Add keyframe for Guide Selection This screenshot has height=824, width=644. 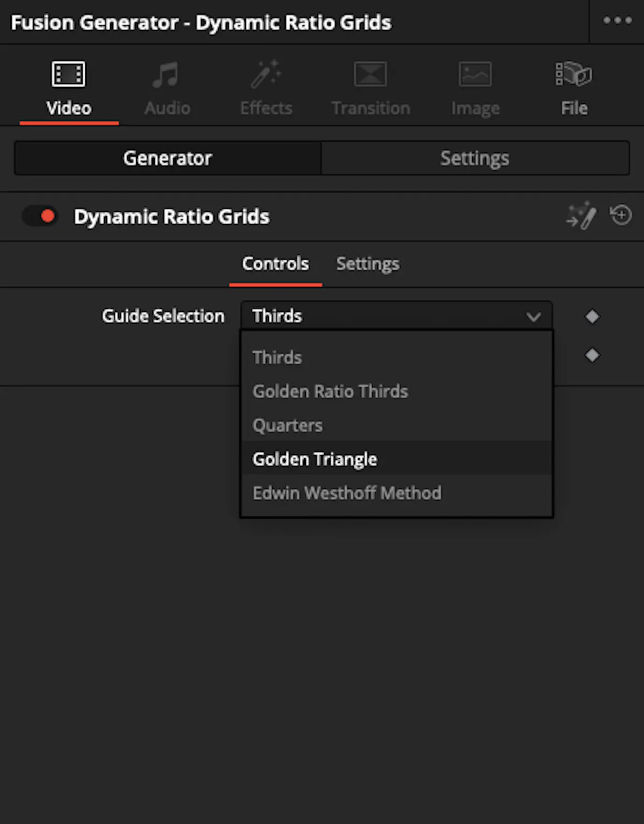click(x=592, y=317)
